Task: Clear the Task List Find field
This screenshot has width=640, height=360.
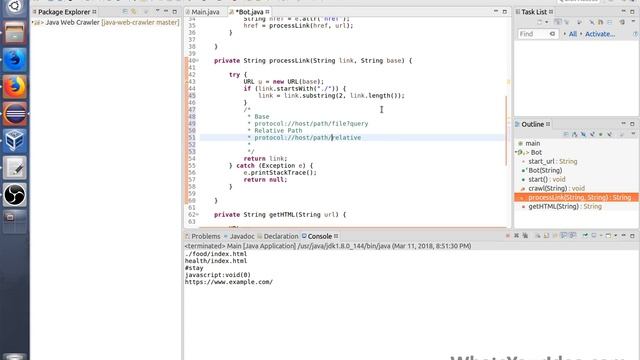Action: click(x=553, y=34)
